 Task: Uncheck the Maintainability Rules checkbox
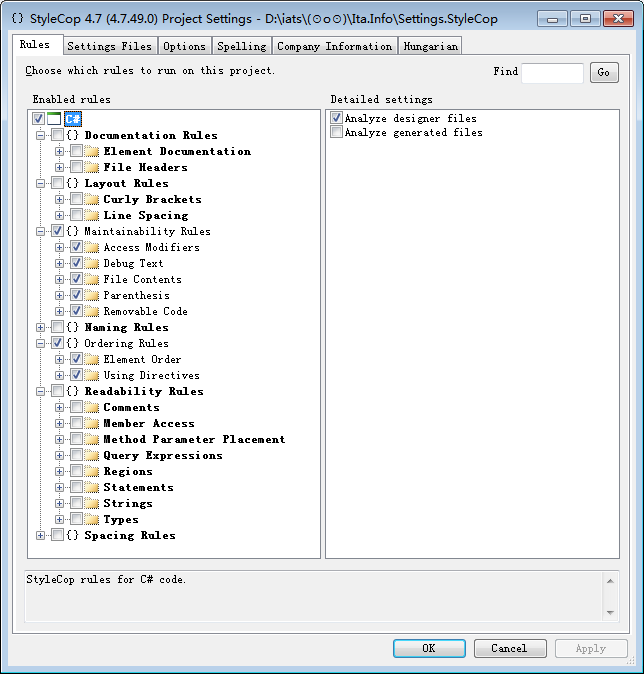click(57, 231)
